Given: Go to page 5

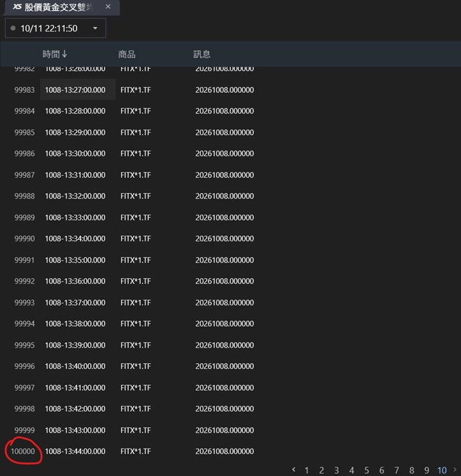Looking at the screenshot, I should 367,470.
